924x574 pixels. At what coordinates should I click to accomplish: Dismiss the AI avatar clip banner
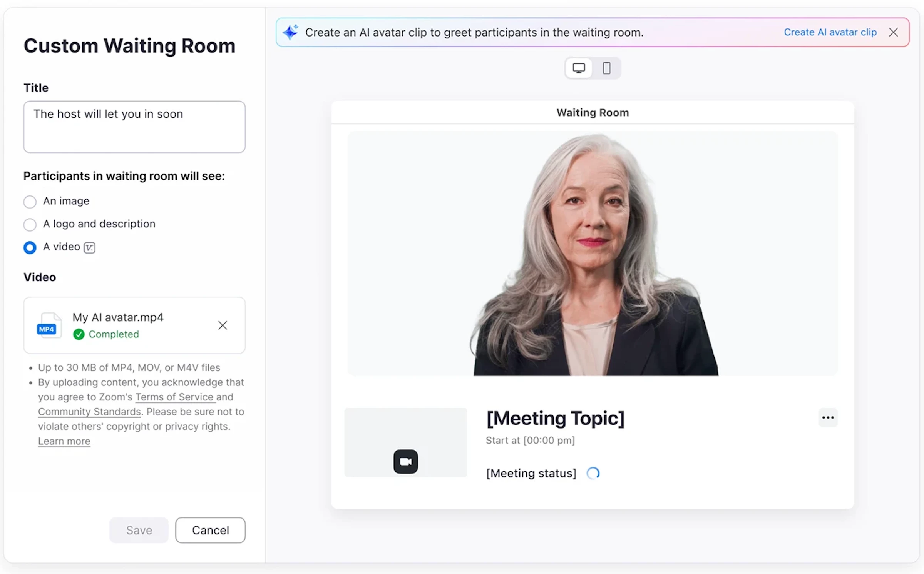tap(893, 32)
